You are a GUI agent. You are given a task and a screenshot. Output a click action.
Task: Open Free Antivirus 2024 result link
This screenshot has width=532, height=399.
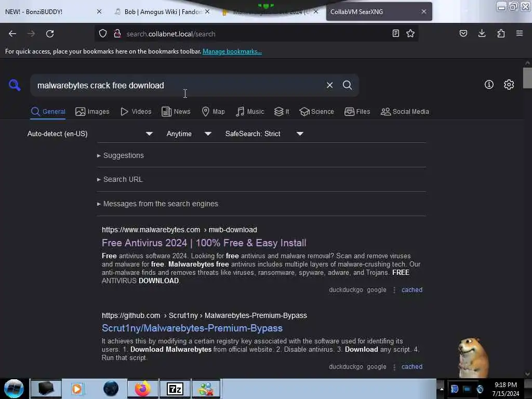[x=204, y=243]
